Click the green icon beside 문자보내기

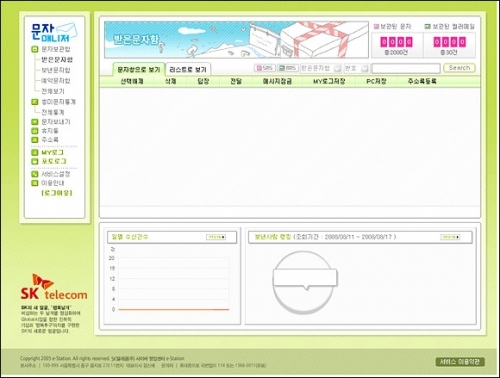coord(34,122)
